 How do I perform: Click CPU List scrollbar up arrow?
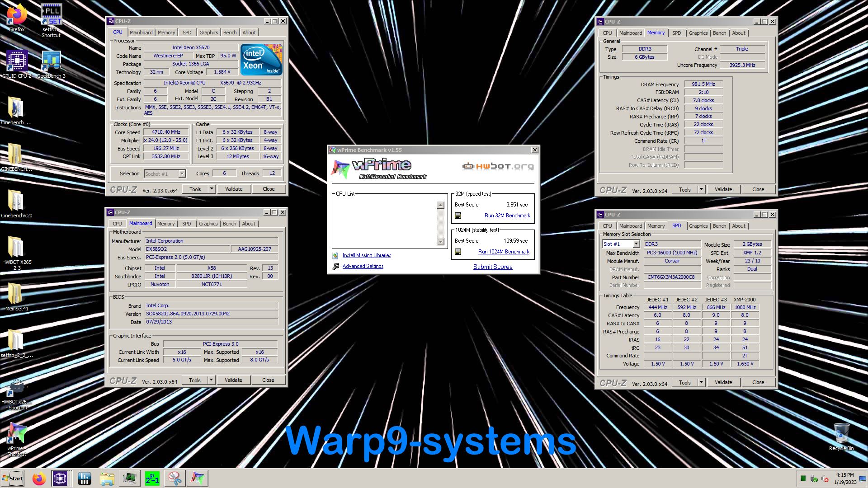point(441,205)
